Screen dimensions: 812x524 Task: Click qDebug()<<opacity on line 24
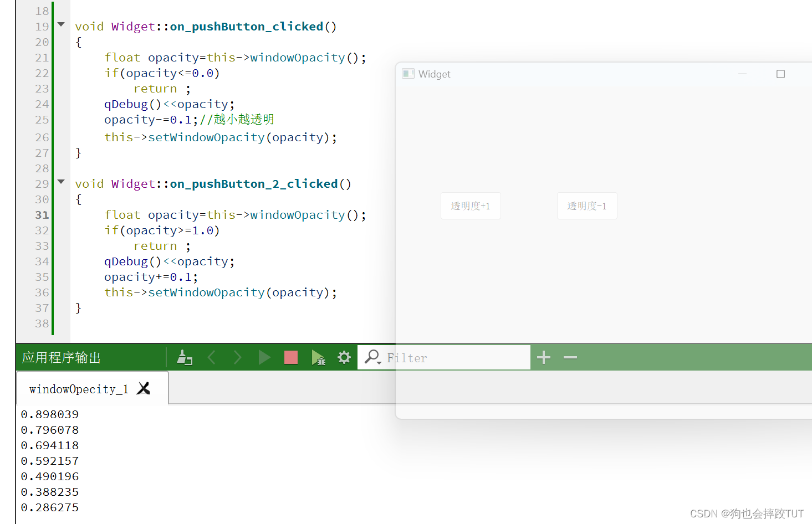(x=170, y=104)
